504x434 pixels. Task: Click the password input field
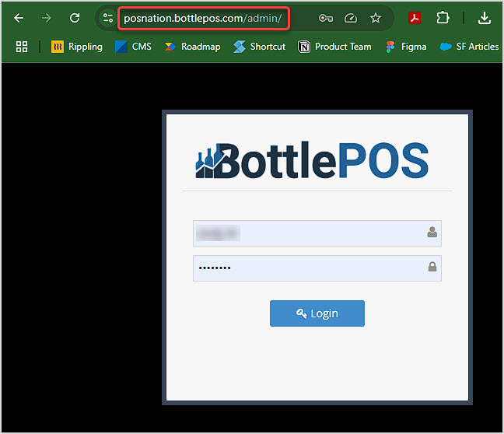click(317, 268)
